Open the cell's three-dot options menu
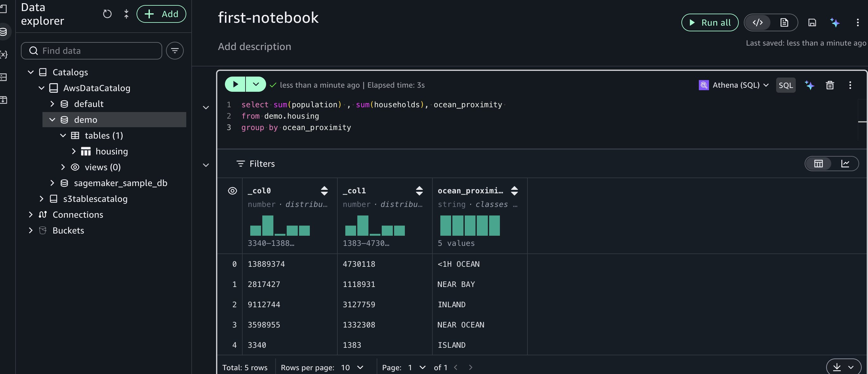 pyautogui.click(x=850, y=85)
